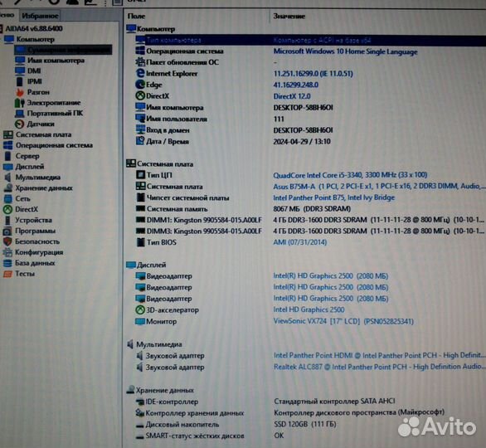Open the Internet Explorer version link
Screen dimensions: 486x448
pyautogui.click(x=313, y=74)
